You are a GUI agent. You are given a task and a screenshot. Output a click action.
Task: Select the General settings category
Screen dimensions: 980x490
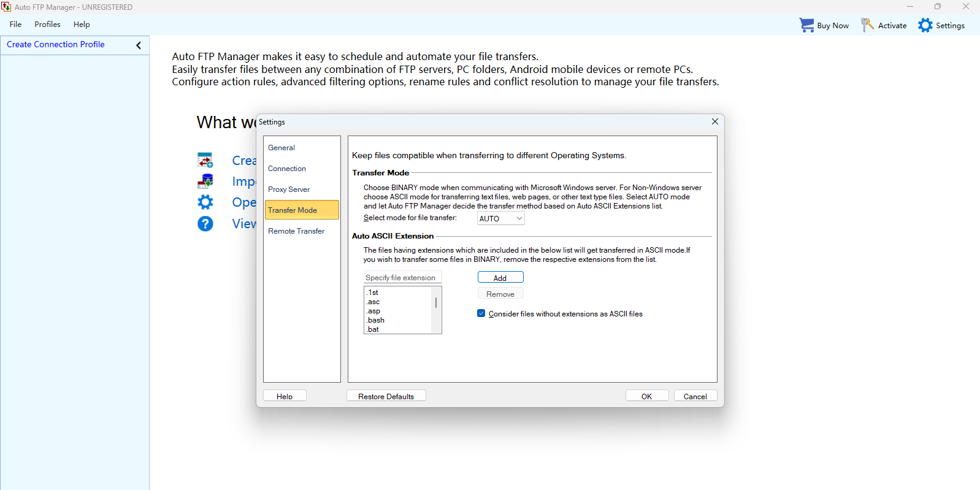[302, 148]
